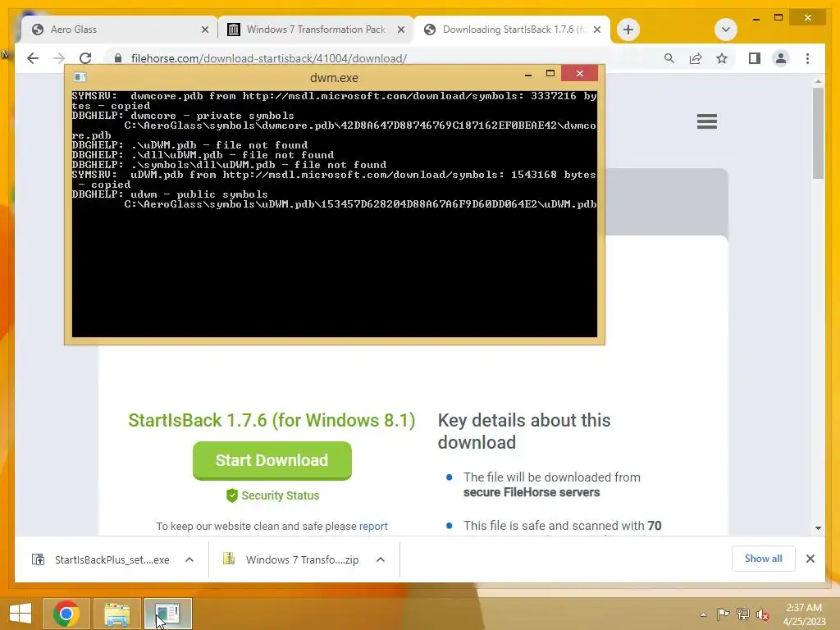The height and width of the screenshot is (630, 840).
Task: Close the Aero Glass tab
Action: point(204,30)
